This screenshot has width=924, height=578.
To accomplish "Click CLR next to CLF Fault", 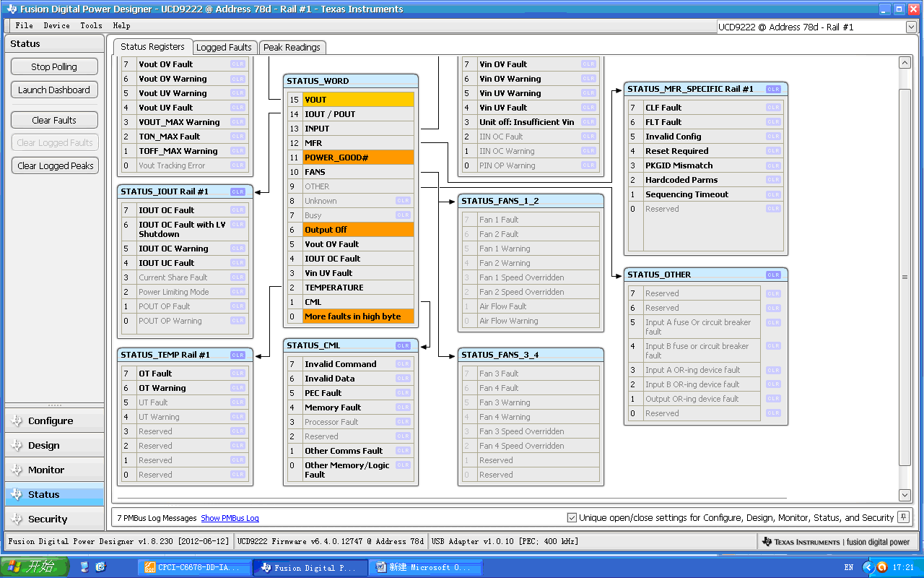I will point(773,108).
